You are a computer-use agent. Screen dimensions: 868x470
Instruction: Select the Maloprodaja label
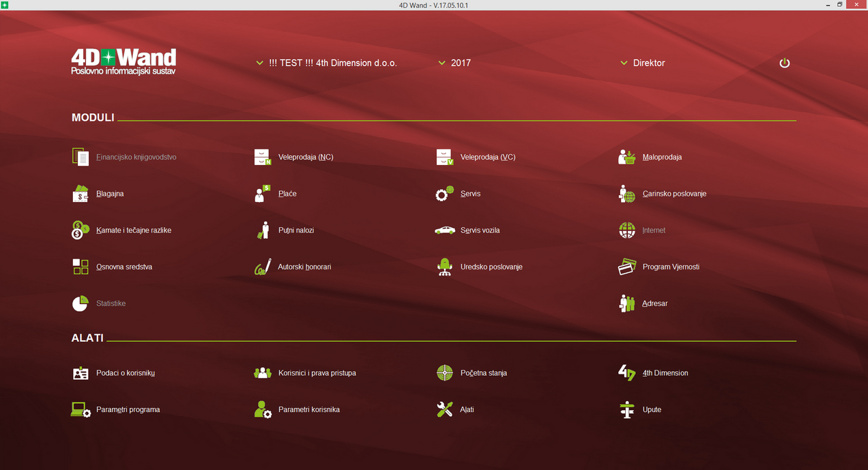[662, 157]
